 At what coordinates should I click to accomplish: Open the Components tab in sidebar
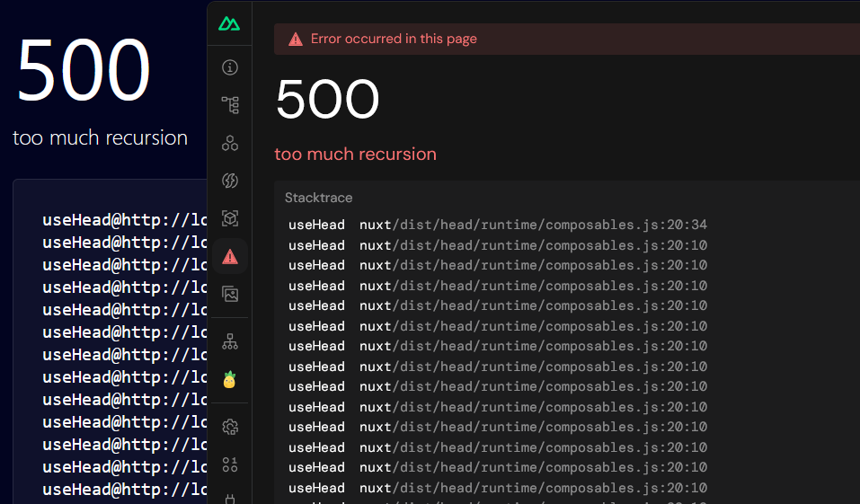[x=230, y=143]
